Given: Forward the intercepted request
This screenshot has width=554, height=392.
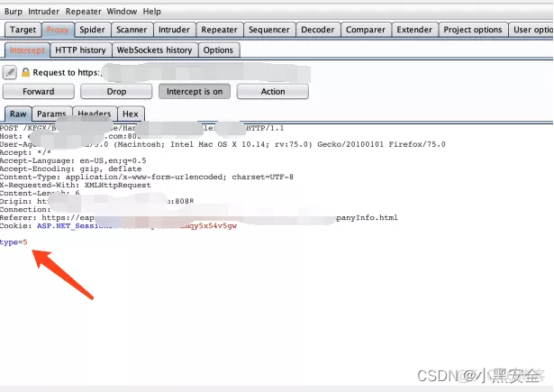Looking at the screenshot, I should click(39, 92).
